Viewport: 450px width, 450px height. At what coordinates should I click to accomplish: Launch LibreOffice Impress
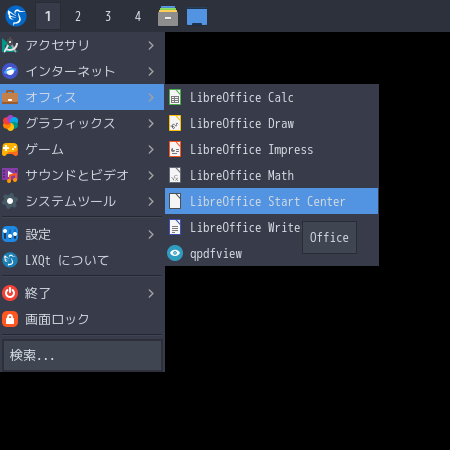click(272, 149)
